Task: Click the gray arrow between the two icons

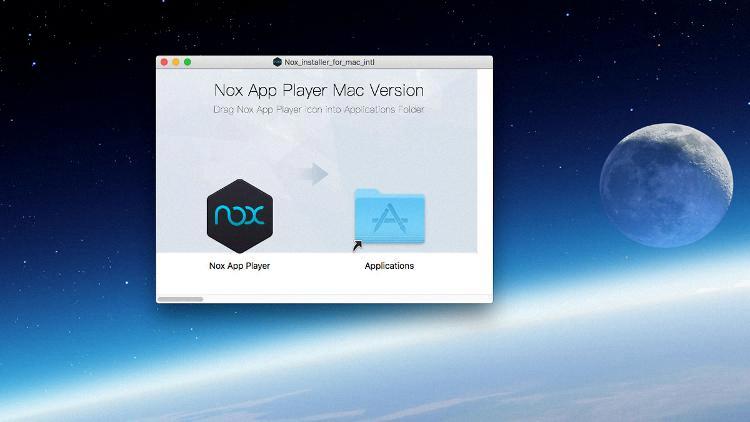Action: pos(316,174)
